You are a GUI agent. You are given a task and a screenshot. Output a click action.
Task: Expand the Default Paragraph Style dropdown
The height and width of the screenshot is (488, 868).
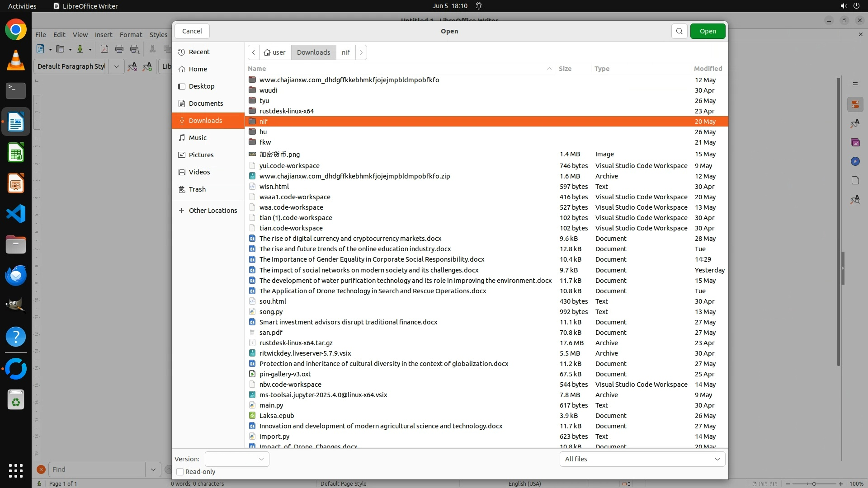point(117,66)
